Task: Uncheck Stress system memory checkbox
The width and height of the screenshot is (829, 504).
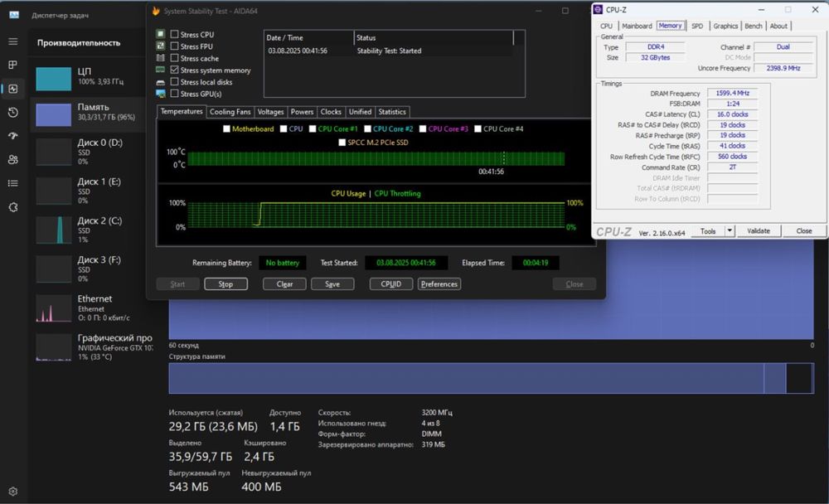Action: click(x=174, y=70)
